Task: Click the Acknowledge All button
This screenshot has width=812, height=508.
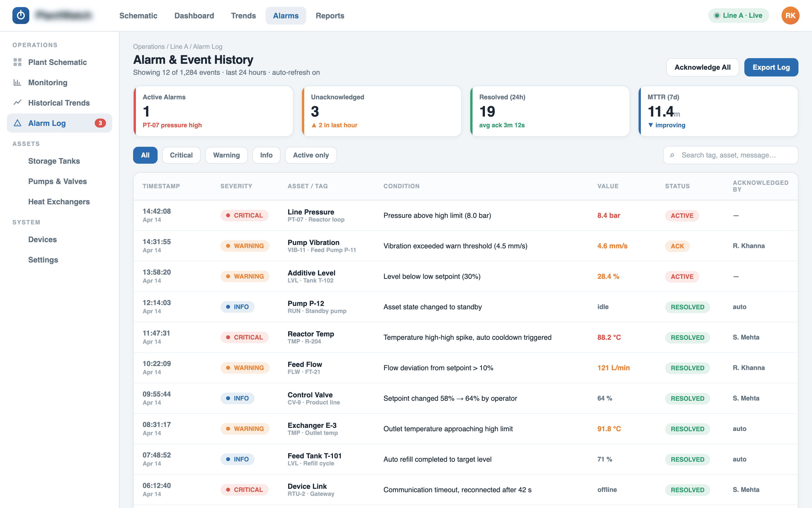Action: click(x=702, y=67)
